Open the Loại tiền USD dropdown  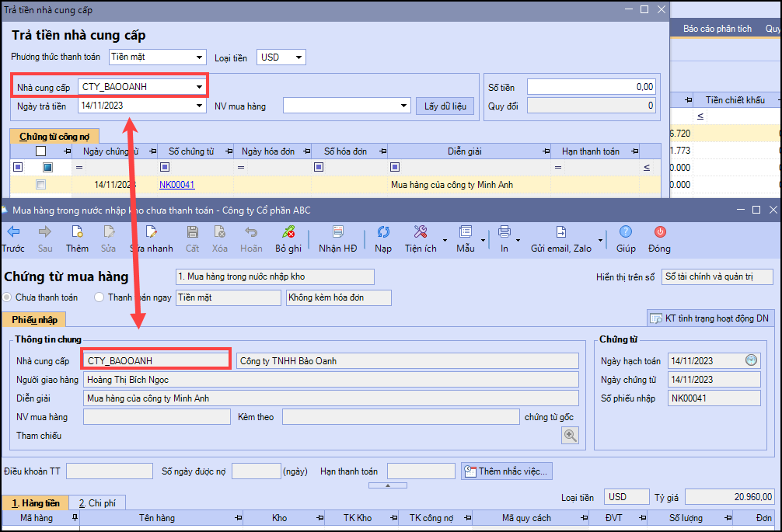[x=299, y=57]
